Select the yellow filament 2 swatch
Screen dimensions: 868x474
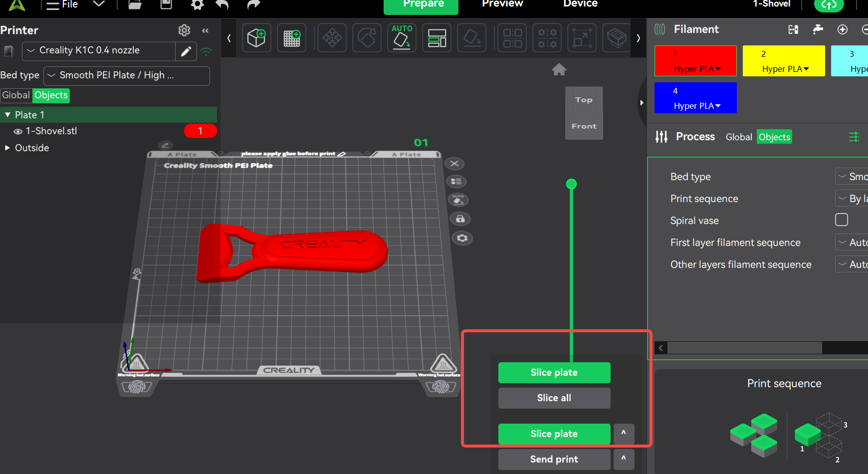[783, 61]
